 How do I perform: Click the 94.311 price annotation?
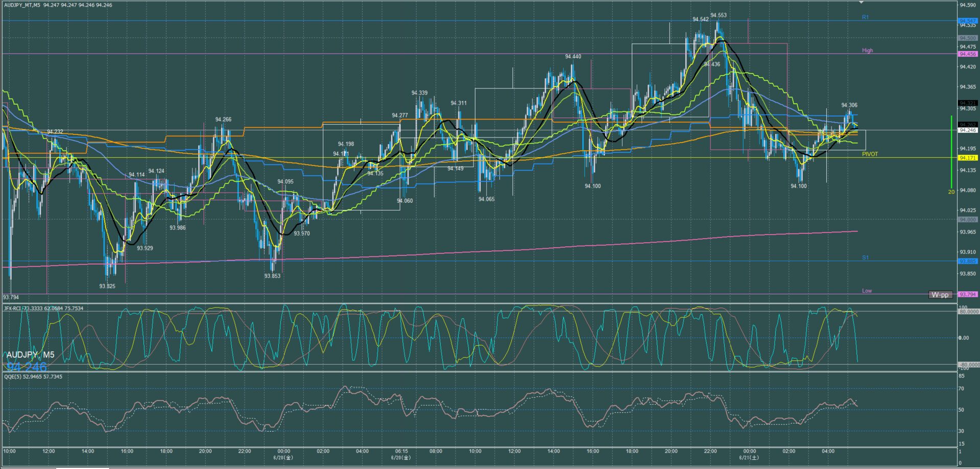459,103
